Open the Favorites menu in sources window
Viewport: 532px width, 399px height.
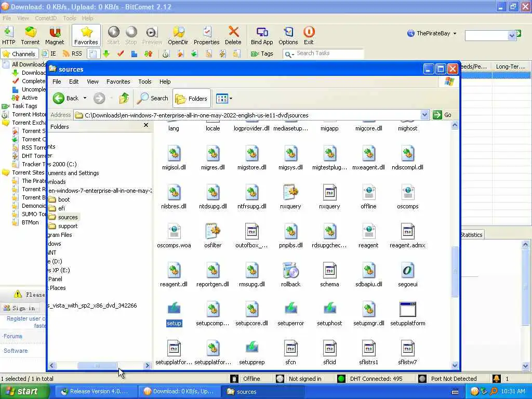click(118, 82)
